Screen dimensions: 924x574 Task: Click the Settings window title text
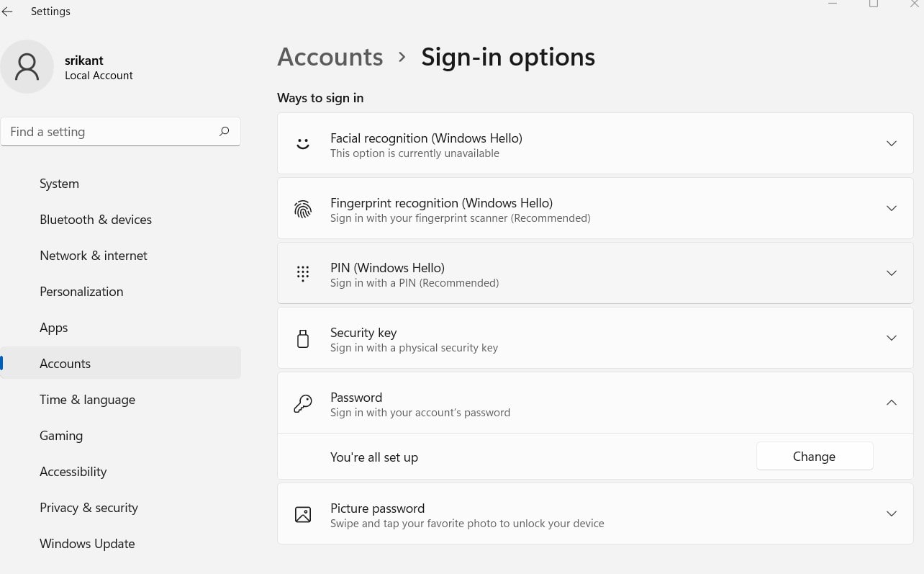tap(50, 12)
